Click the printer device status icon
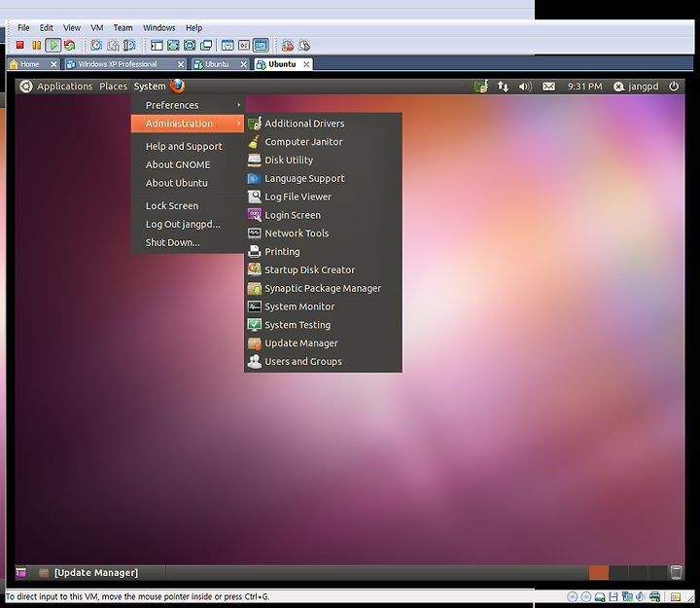The width and height of the screenshot is (700, 608). 654,597
